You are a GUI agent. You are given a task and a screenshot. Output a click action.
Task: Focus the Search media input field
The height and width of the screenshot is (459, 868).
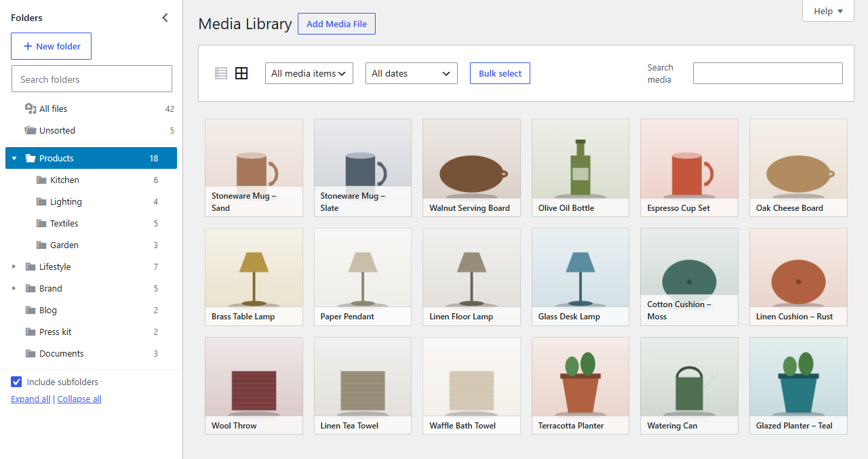(x=768, y=73)
